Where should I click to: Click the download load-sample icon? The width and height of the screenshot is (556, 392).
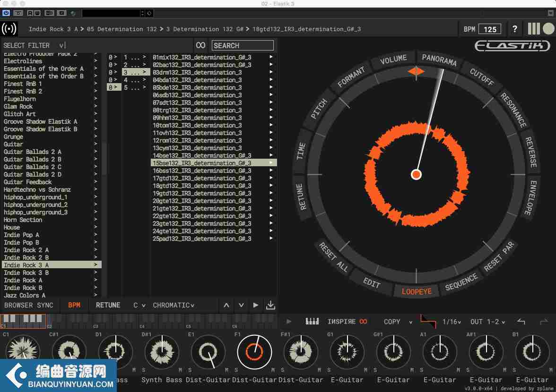pyautogui.click(x=270, y=305)
